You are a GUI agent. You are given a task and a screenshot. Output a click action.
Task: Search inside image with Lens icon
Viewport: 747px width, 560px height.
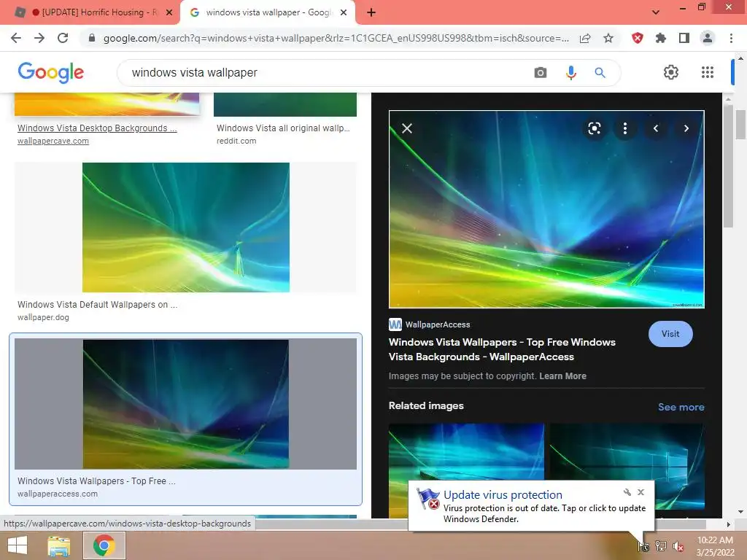[x=594, y=128]
